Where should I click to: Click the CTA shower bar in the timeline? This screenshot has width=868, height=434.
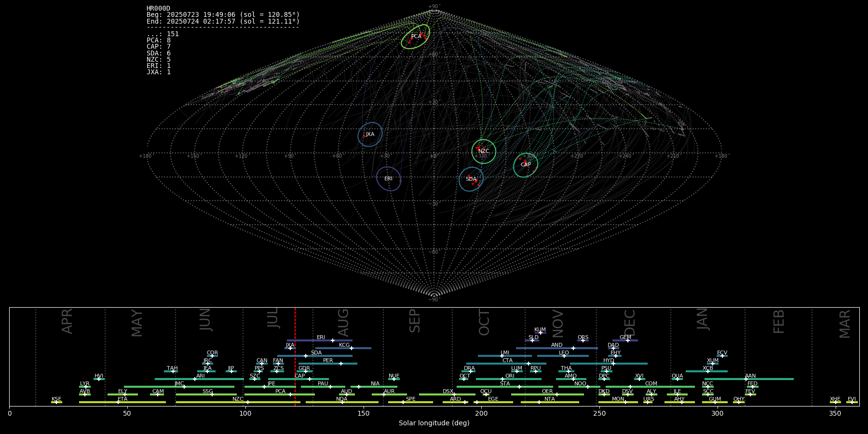point(506,364)
